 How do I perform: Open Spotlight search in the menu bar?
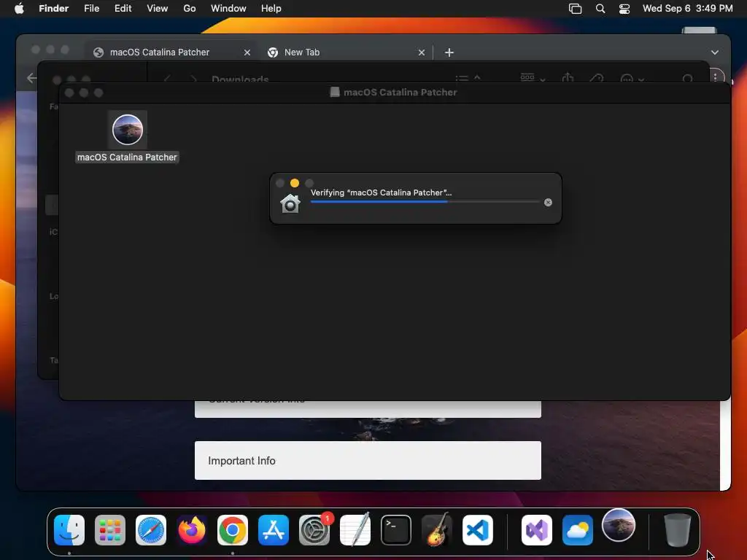pyautogui.click(x=600, y=9)
